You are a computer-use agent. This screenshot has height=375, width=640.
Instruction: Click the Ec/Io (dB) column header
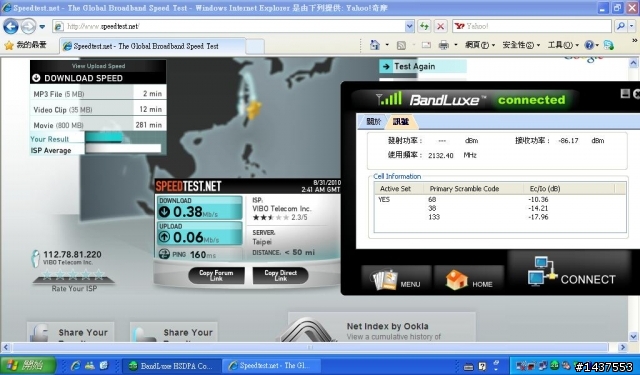(x=545, y=189)
